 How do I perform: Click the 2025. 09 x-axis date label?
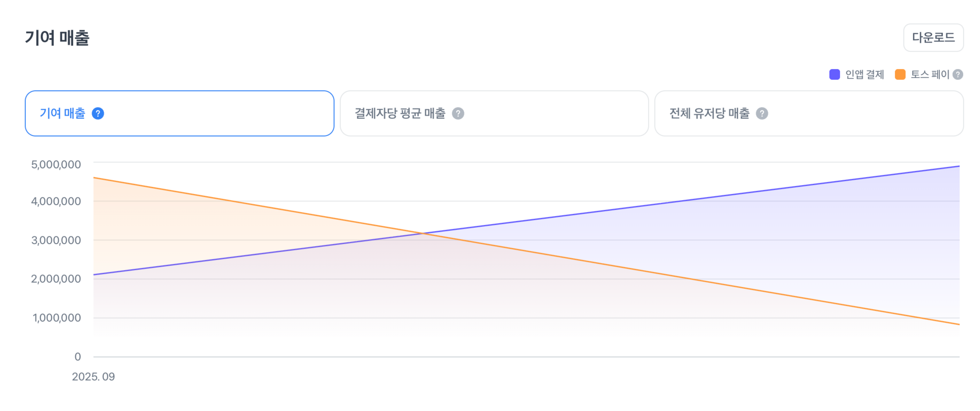point(93,377)
